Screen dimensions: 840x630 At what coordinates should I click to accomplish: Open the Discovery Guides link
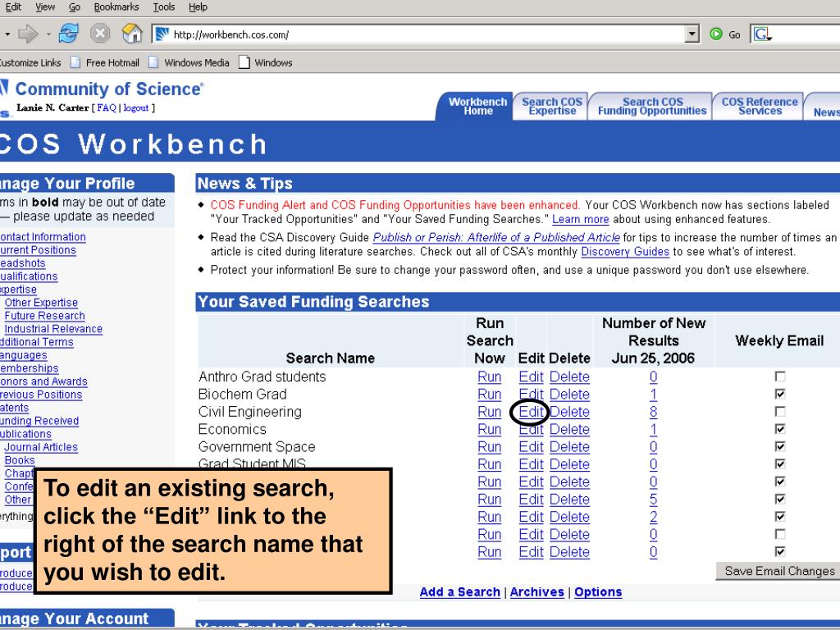click(x=625, y=251)
